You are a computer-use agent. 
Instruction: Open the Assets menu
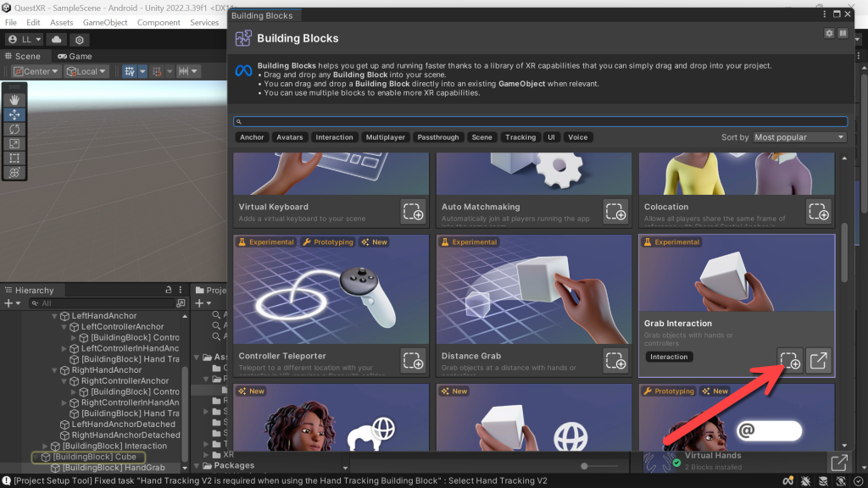[x=61, y=23]
